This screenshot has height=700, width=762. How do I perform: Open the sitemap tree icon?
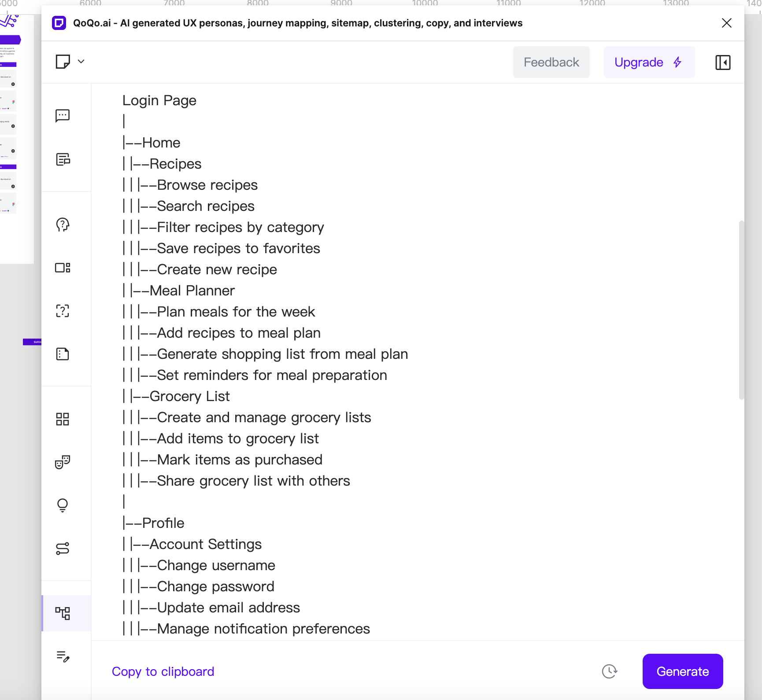click(63, 613)
